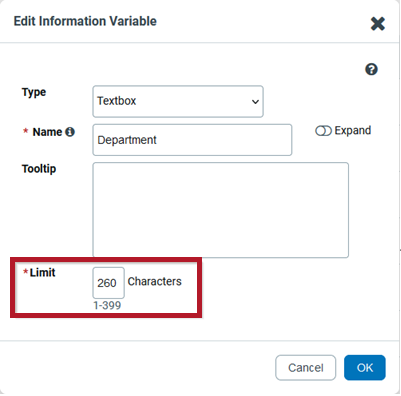Click the Limit label

pyautogui.click(x=42, y=272)
